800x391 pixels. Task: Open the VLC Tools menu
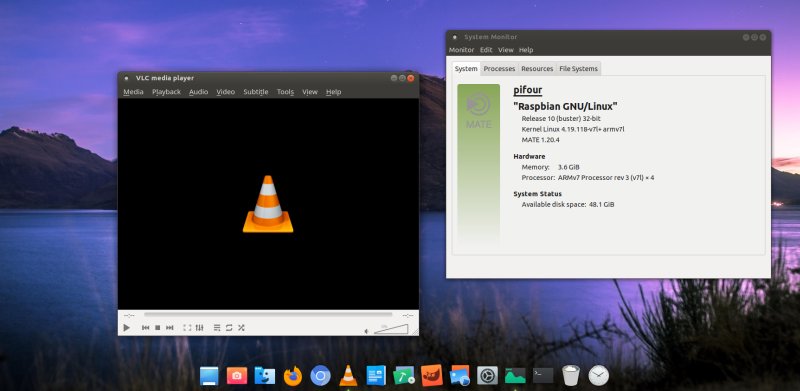(x=285, y=92)
